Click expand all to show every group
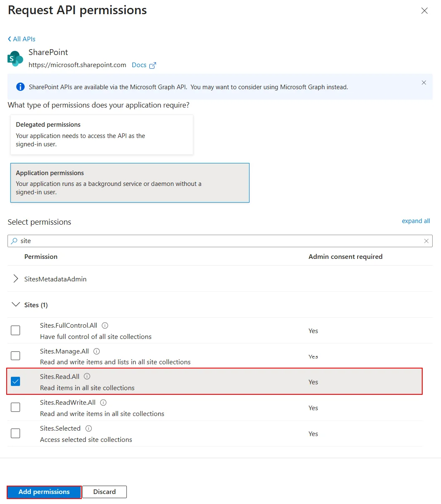The height and width of the screenshot is (504, 441). (416, 221)
